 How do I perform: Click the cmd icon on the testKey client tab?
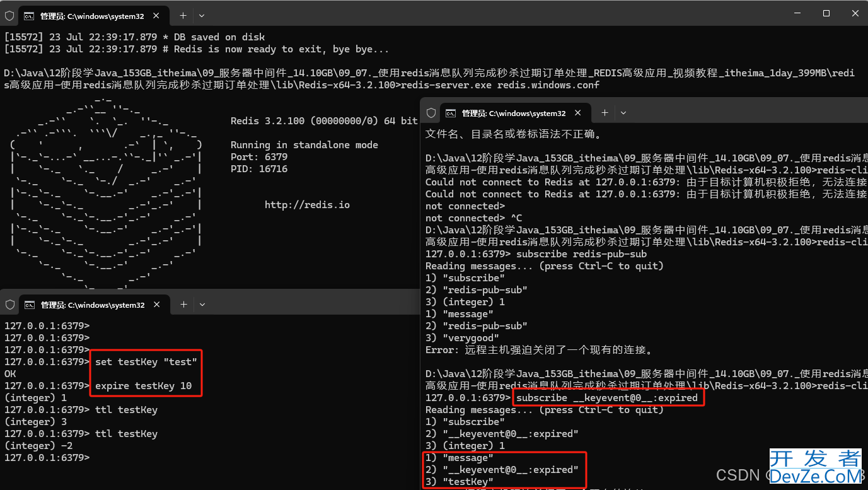tap(29, 305)
